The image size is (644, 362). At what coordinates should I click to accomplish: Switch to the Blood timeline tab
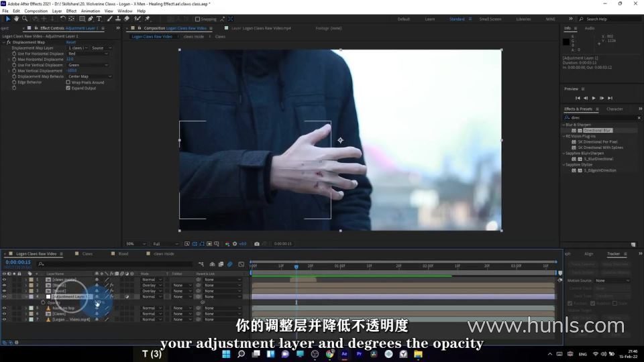pos(123,253)
